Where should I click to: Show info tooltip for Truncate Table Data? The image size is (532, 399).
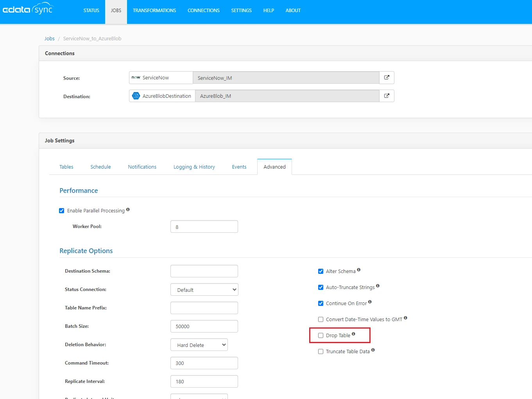pyautogui.click(x=373, y=350)
